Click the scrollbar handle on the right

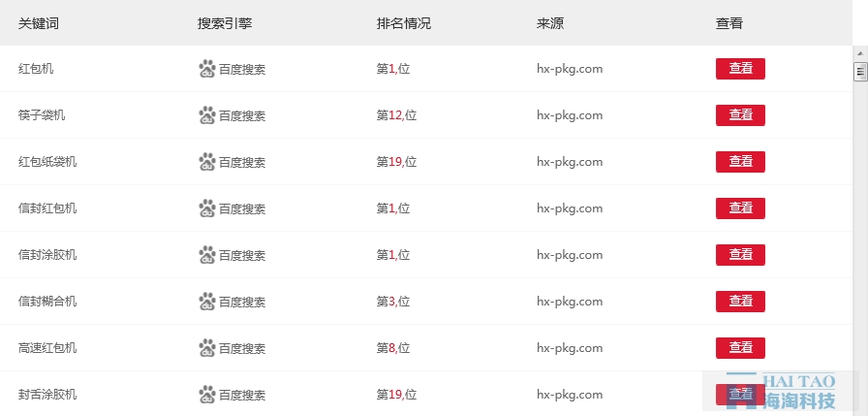coord(859,72)
